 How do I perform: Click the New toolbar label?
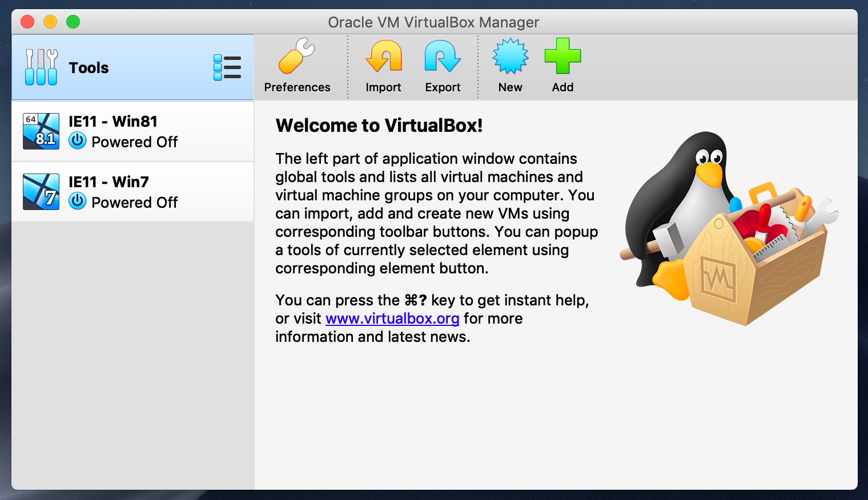coord(510,87)
